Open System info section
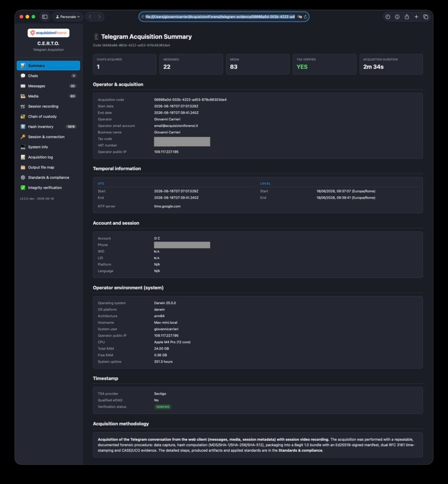Viewport: 448px width, 484px height. [x=48, y=147]
